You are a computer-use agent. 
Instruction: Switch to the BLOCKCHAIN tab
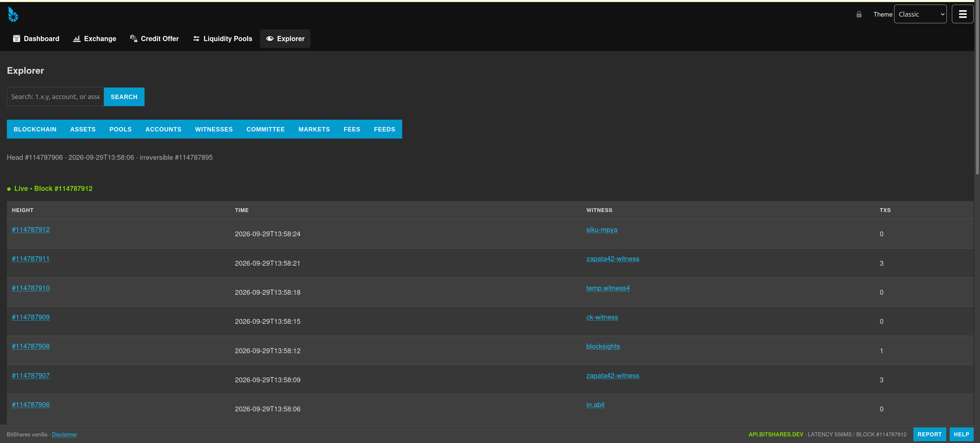coord(35,129)
